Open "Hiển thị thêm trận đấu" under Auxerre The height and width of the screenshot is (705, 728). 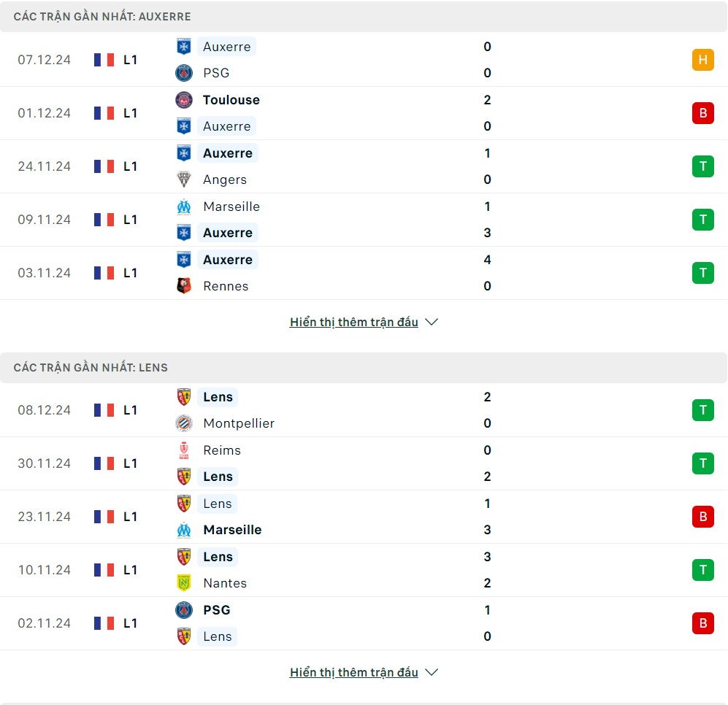pos(353,322)
